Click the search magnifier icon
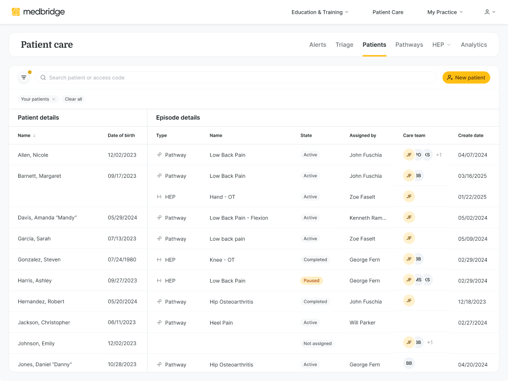 coord(43,78)
